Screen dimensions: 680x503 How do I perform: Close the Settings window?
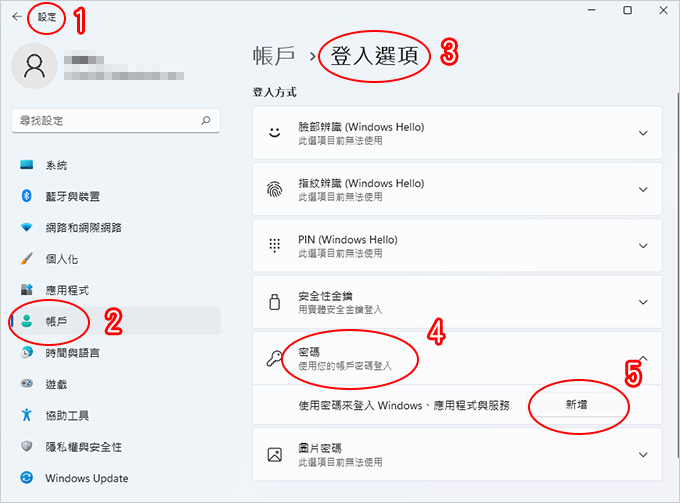click(x=664, y=10)
